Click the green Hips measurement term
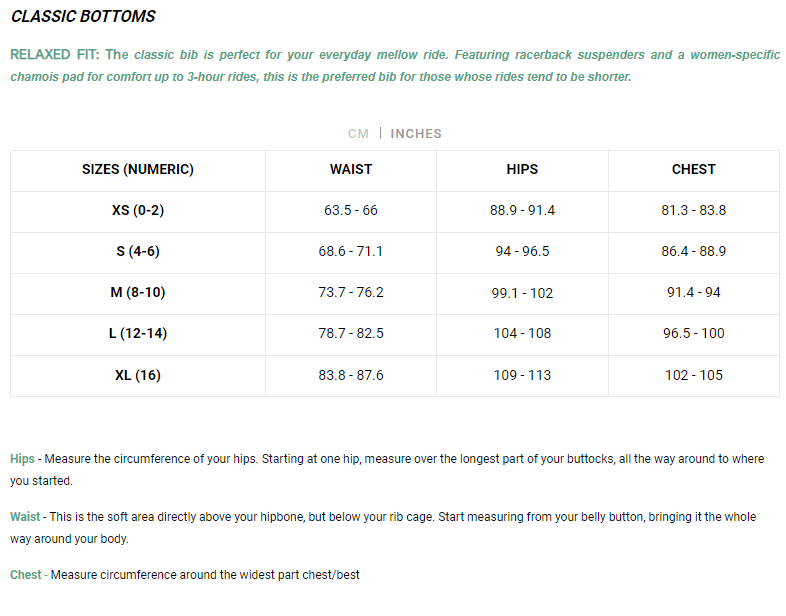 pos(22,459)
